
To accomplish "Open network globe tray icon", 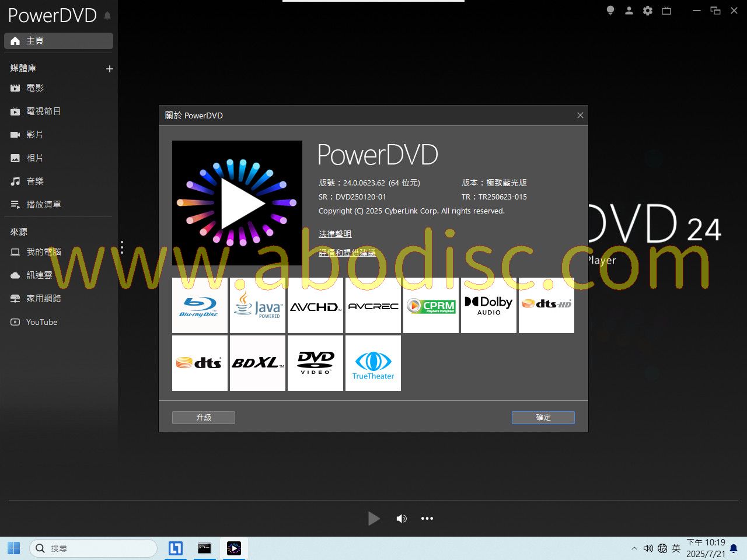I will point(662,548).
